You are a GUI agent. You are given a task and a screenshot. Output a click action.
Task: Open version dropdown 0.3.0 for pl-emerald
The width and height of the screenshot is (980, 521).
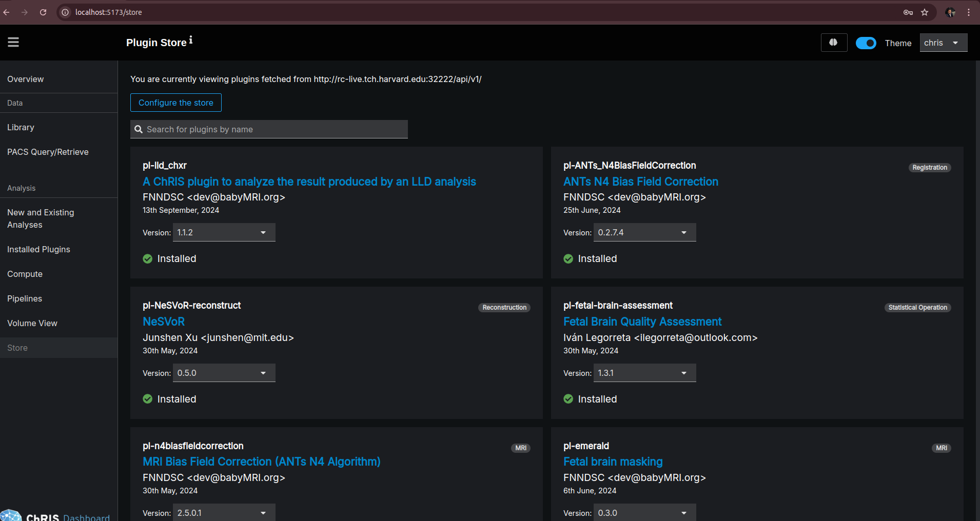[x=645, y=513]
